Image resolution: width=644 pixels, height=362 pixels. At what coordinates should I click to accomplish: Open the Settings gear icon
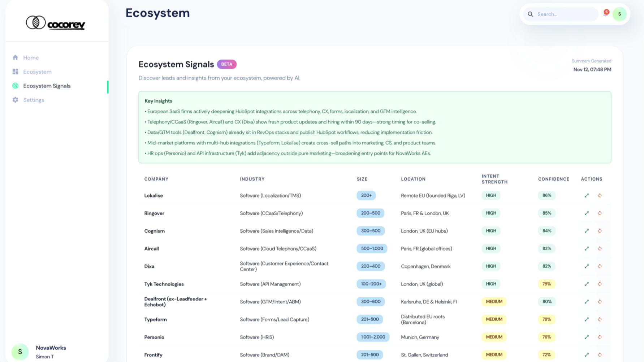pyautogui.click(x=15, y=100)
